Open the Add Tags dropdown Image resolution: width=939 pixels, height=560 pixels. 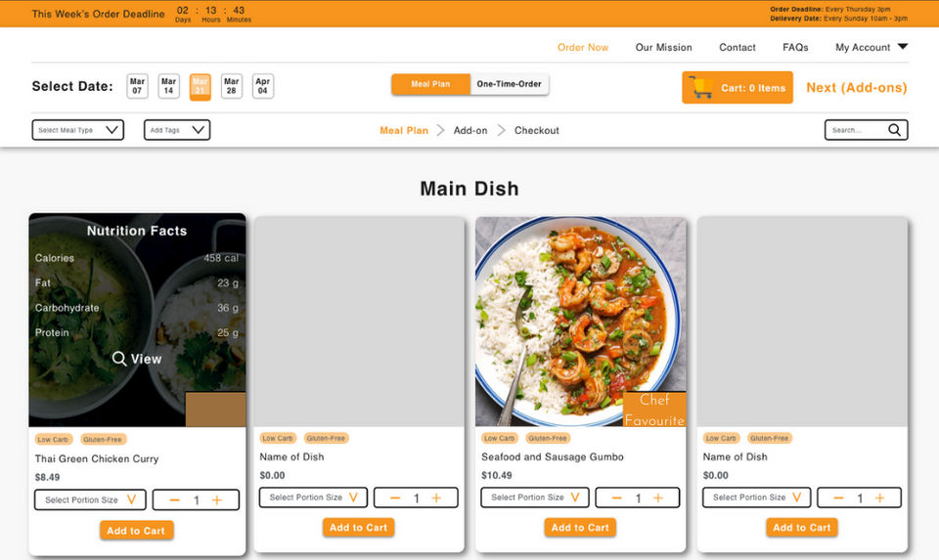(x=177, y=130)
